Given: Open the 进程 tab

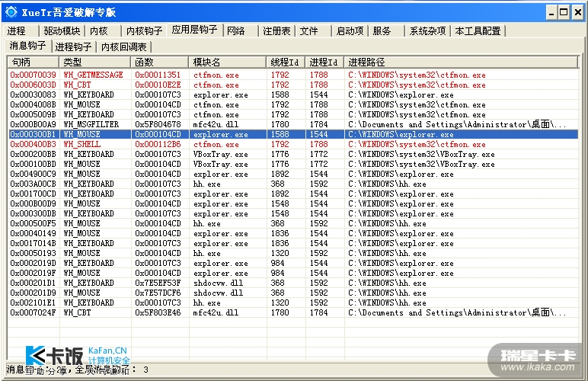Looking at the screenshot, I should pos(17,30).
